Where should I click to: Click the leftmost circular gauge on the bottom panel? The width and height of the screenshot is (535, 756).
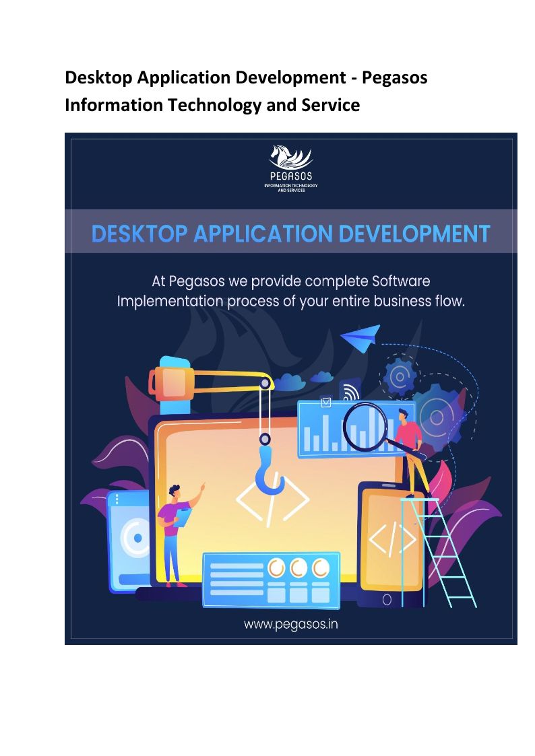point(278,568)
